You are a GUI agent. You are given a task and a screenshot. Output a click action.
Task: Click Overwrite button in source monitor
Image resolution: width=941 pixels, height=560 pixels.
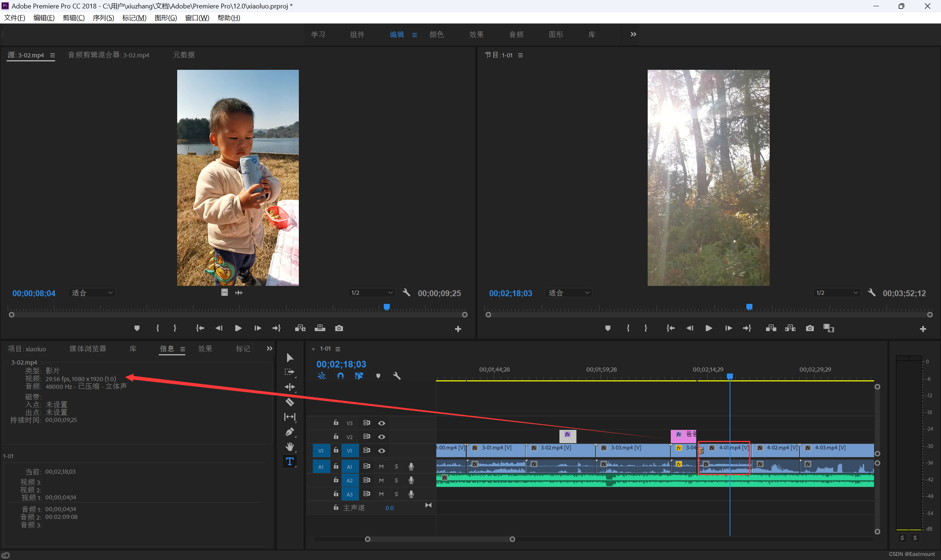pyautogui.click(x=320, y=328)
